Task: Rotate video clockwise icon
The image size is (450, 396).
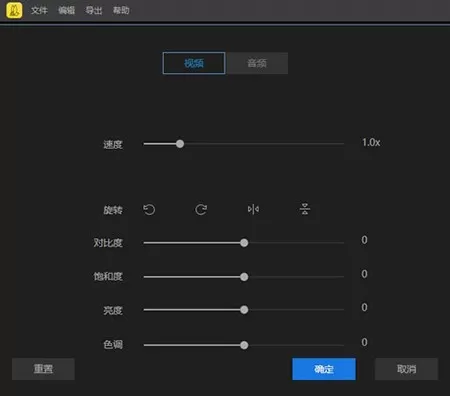Action: pos(201,210)
